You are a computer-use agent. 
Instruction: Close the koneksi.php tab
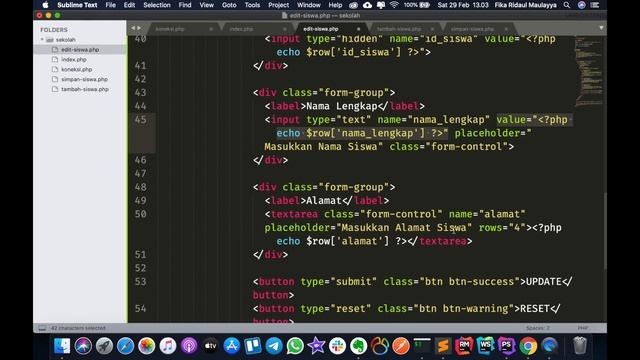click(211, 29)
